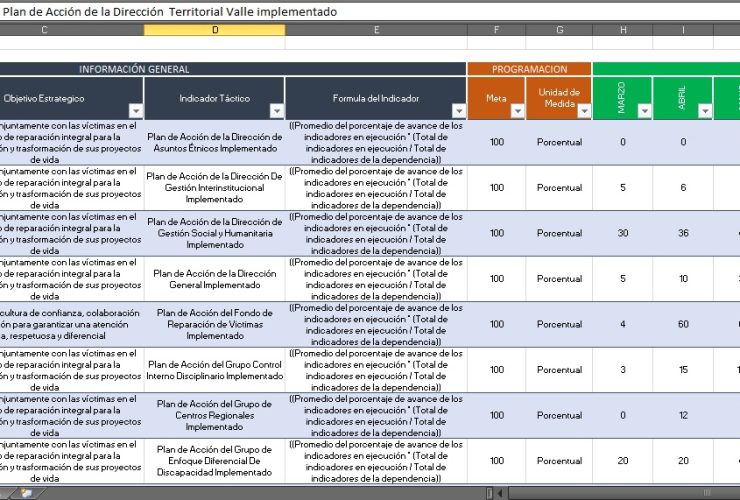Open the ABRIL column filter dropdown
740x500 pixels.
point(705,111)
